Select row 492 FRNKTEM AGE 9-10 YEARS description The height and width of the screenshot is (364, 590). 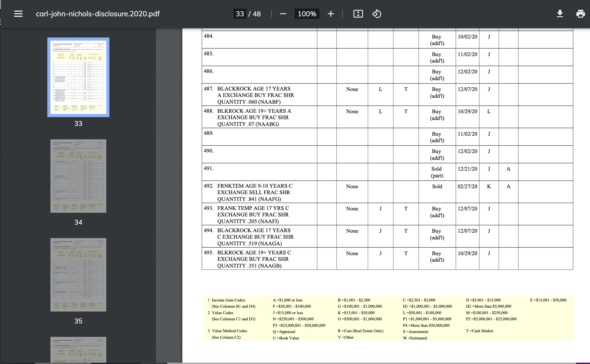[x=255, y=192]
